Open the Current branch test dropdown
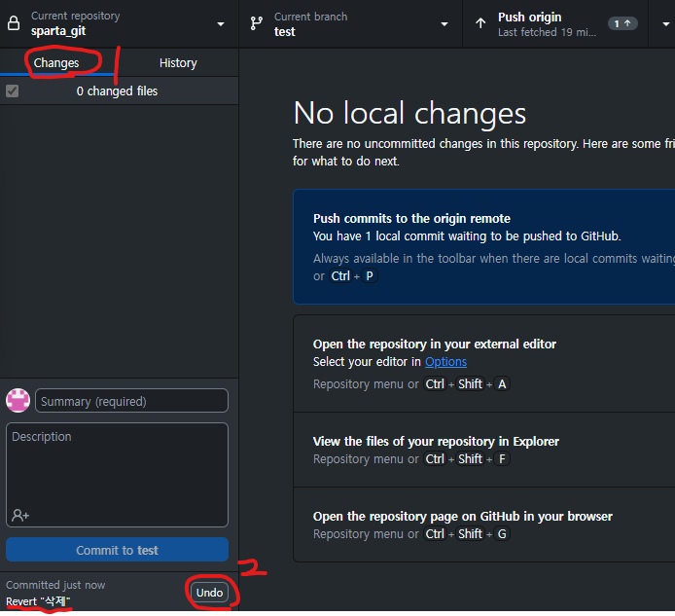Viewport: 675px width, 616px height. click(351, 23)
